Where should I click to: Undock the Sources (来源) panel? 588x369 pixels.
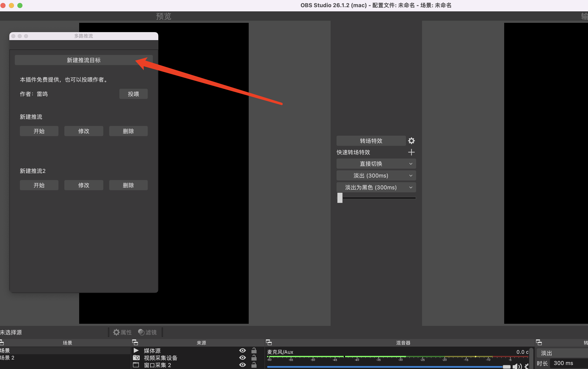(135, 342)
